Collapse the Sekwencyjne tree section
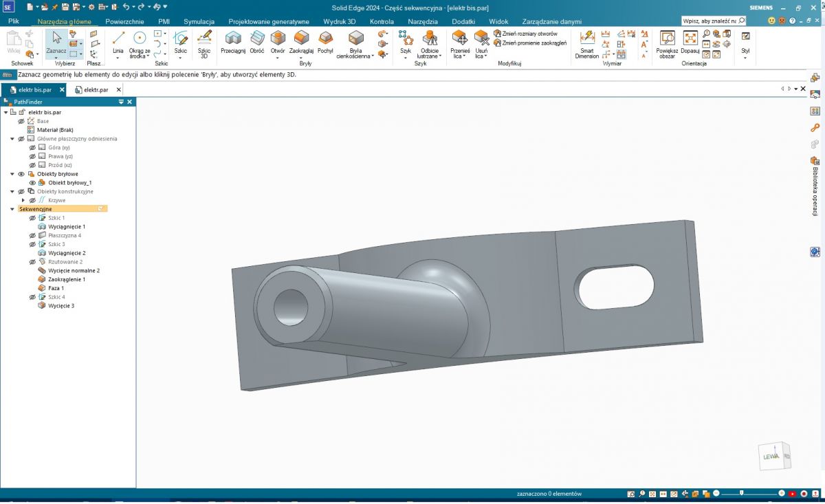825x504 pixels. point(12,209)
